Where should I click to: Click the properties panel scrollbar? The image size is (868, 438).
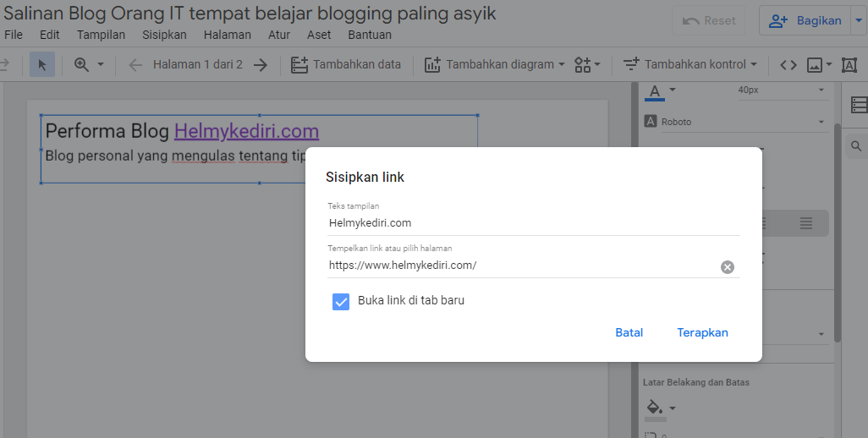(x=837, y=233)
